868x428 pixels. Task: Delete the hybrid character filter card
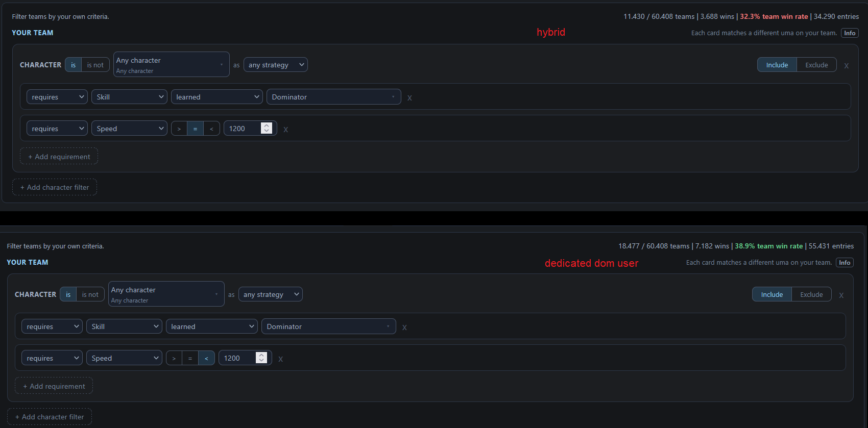click(846, 65)
